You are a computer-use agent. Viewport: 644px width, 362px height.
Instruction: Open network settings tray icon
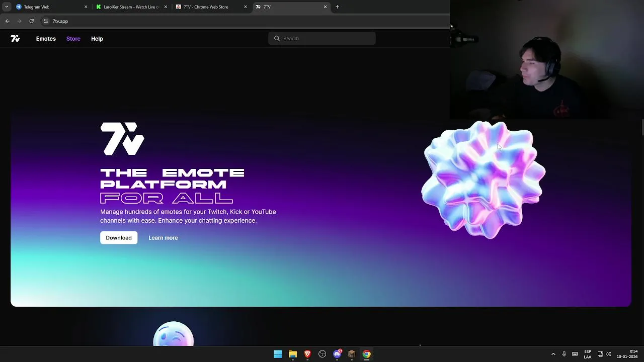pyautogui.click(x=600, y=354)
